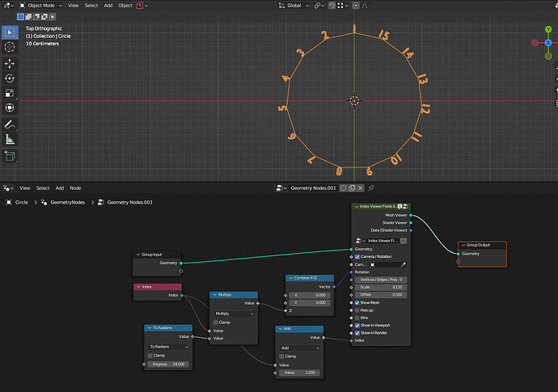Click the green Y axis gizmo
Image resolution: width=558 pixels, height=392 pixels.
click(x=548, y=29)
